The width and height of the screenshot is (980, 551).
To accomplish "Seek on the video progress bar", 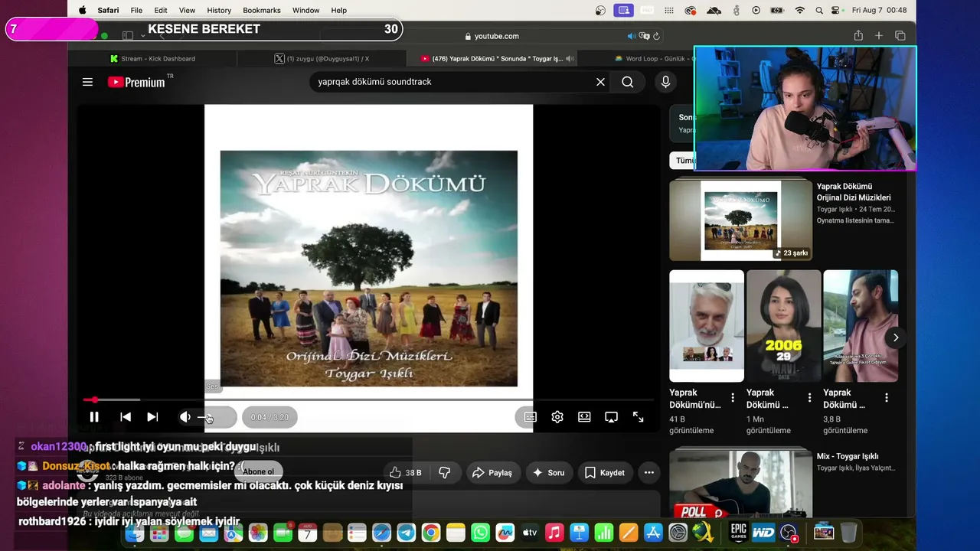I will (368, 399).
